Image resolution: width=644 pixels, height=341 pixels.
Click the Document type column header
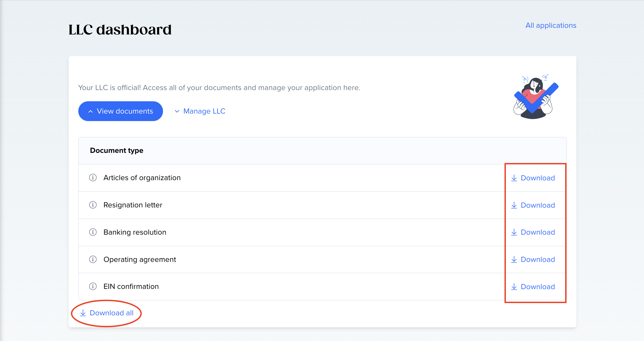coord(117,150)
